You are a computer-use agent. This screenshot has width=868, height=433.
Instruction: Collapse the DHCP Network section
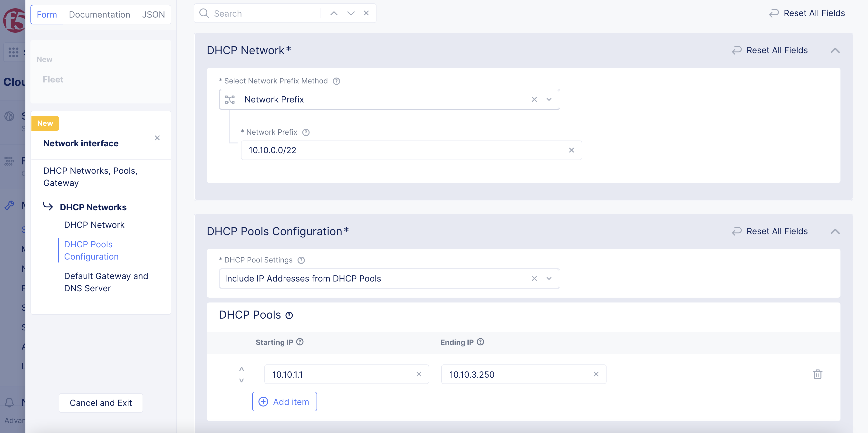click(835, 50)
